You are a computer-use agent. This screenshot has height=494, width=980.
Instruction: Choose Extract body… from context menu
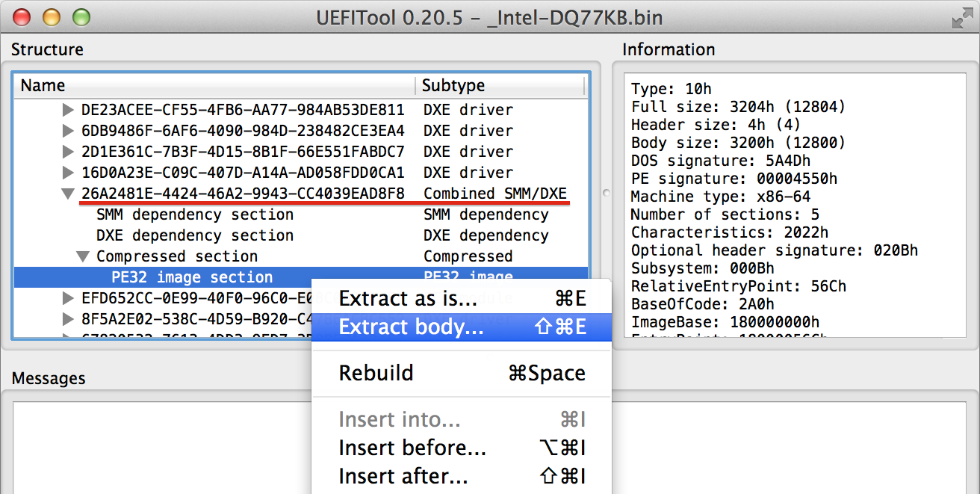point(462,327)
